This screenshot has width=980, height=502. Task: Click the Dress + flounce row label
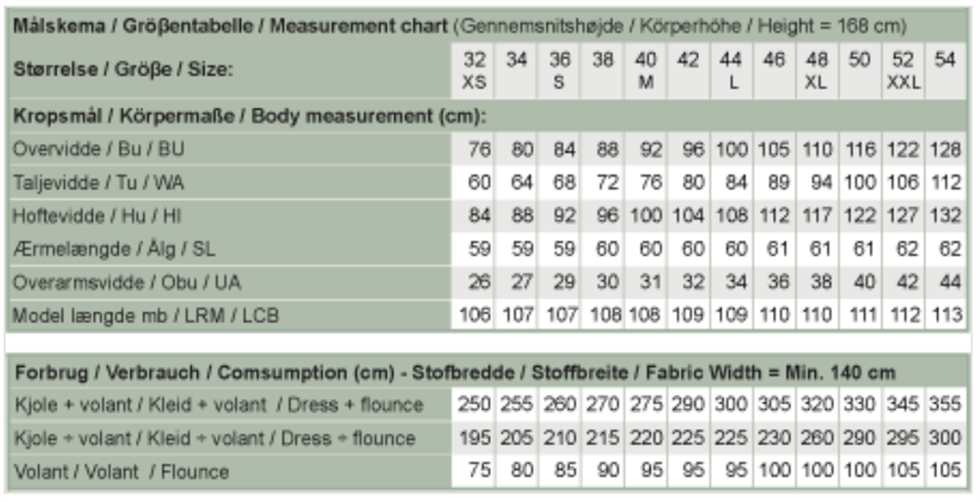220,405
